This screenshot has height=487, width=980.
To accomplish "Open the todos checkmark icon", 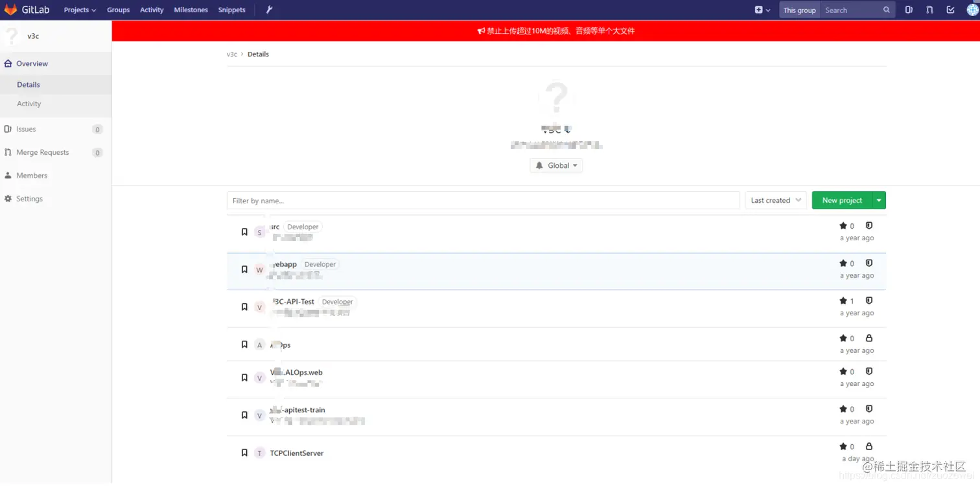I will coord(950,10).
